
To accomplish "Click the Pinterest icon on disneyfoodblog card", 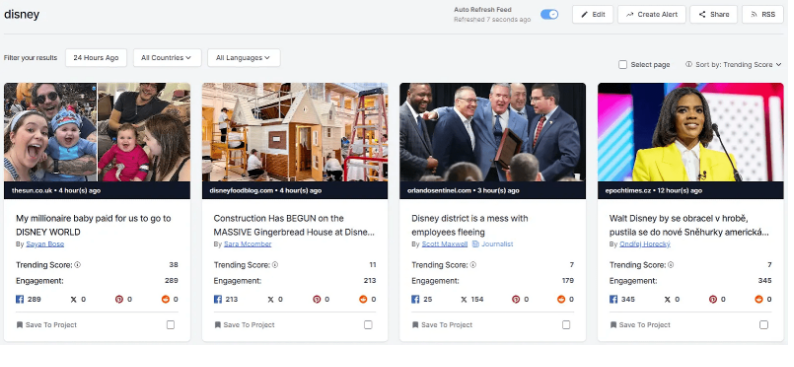I will [x=317, y=299].
